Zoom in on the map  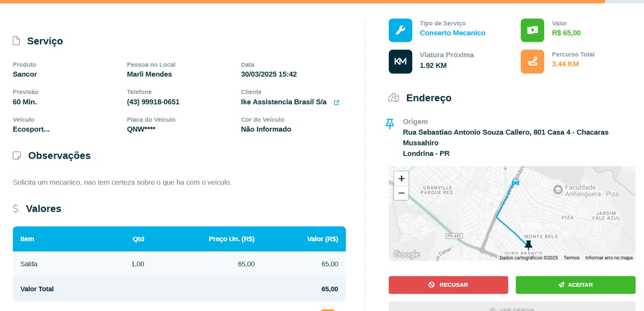401,178
